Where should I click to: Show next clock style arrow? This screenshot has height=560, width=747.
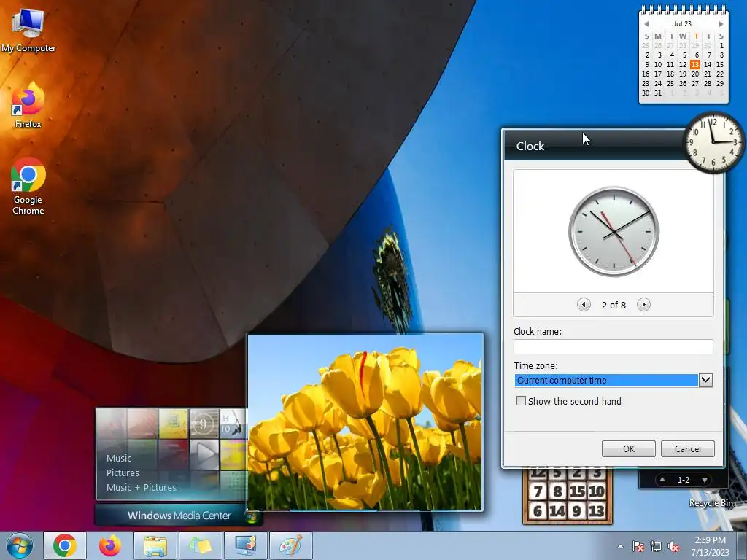tap(643, 304)
